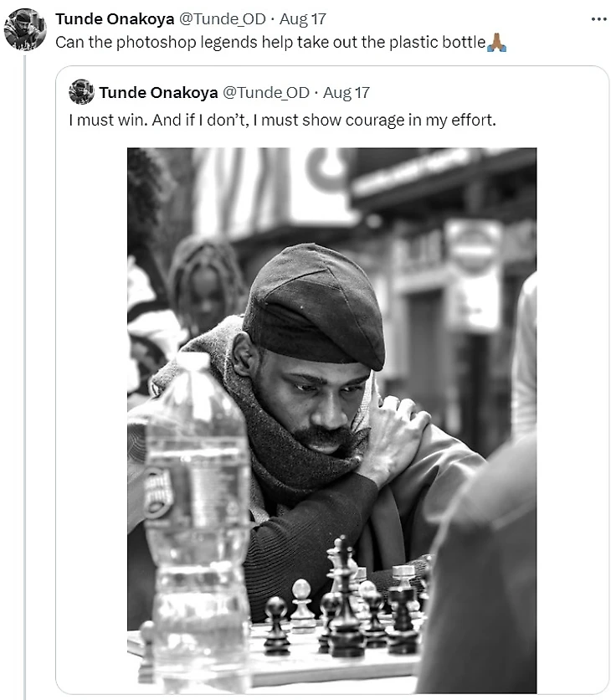Click the chess player's beret in the photo
Screen dimensions: 611x700
(314, 306)
